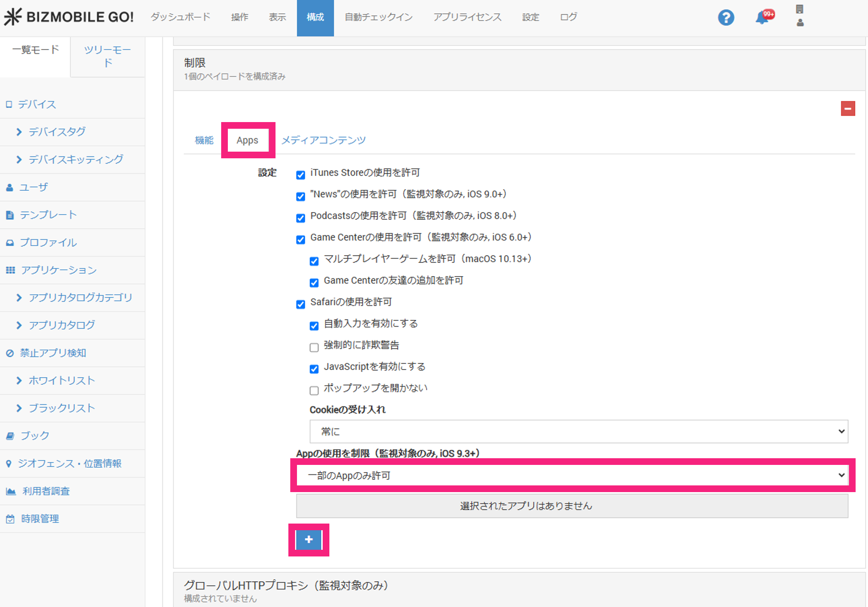
Task: Click the help question mark icon
Action: [725, 18]
